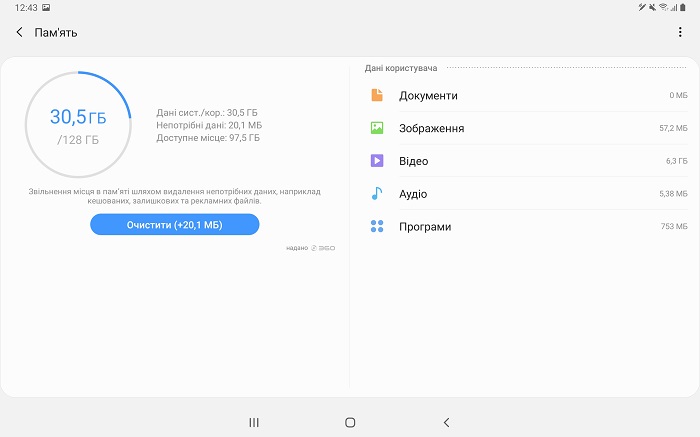700x437 pixels.
Task: Tap the home navigation button
Action: (350, 422)
